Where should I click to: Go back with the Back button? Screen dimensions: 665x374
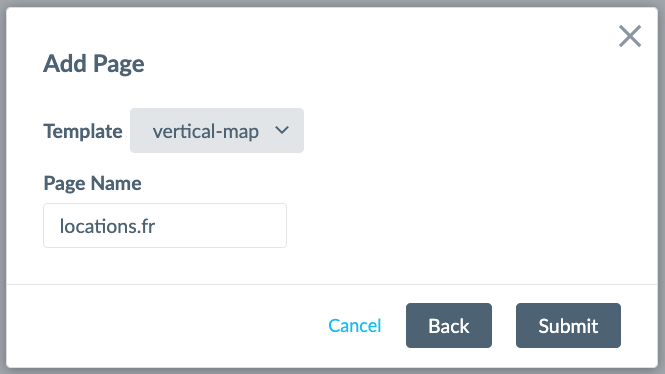449,326
